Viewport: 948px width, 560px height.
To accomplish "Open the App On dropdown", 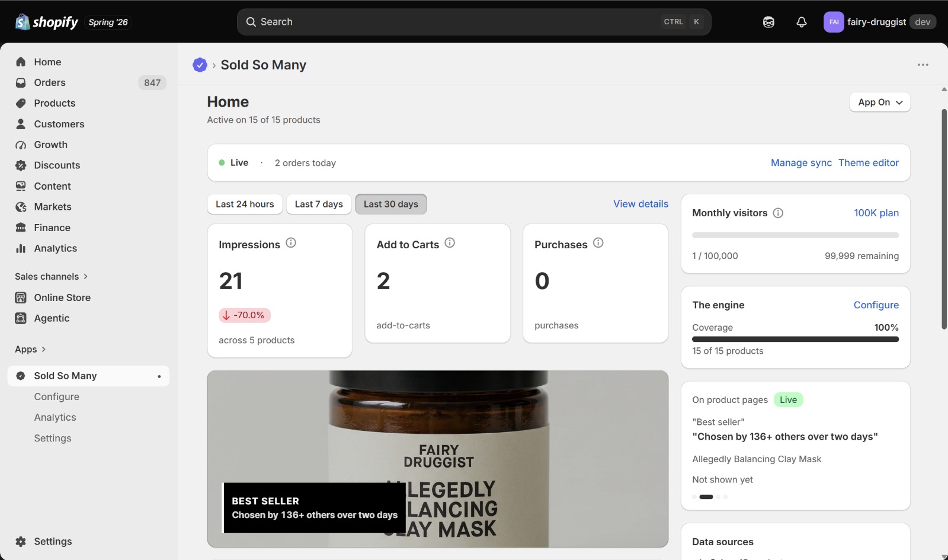I will tap(880, 102).
